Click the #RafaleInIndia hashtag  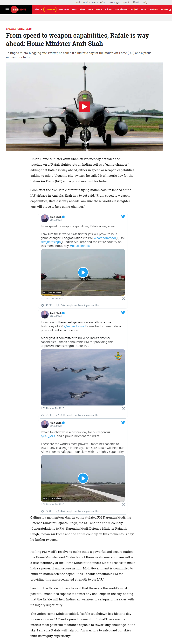[80, 246]
